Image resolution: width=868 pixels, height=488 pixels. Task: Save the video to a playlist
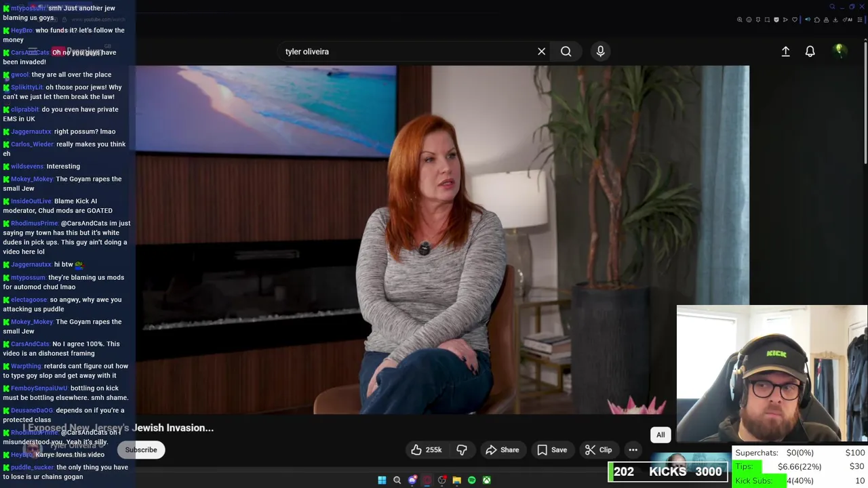552,450
